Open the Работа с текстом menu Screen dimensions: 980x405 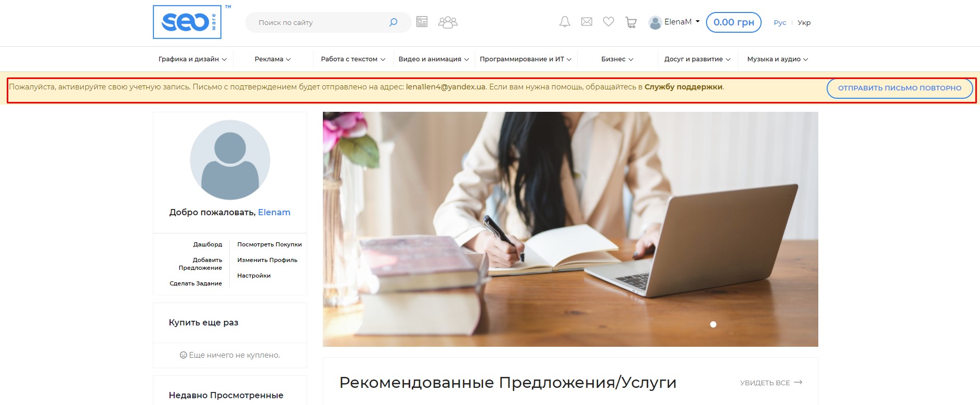point(353,59)
